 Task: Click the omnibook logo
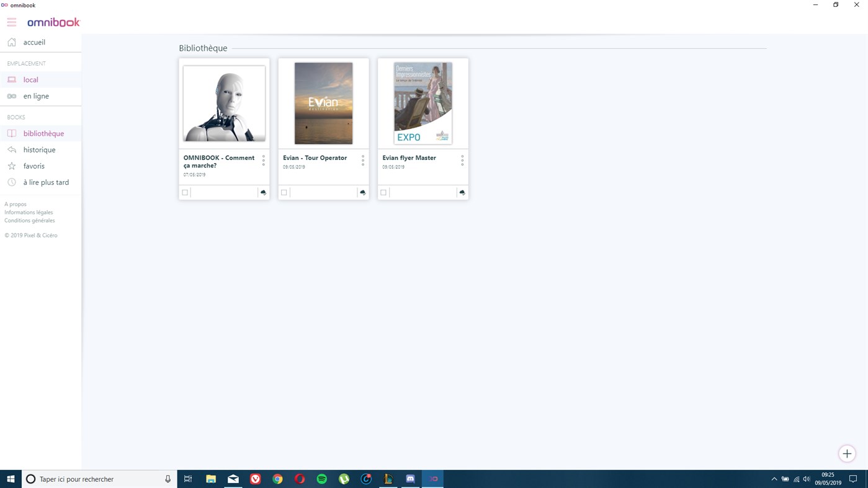tap(53, 22)
